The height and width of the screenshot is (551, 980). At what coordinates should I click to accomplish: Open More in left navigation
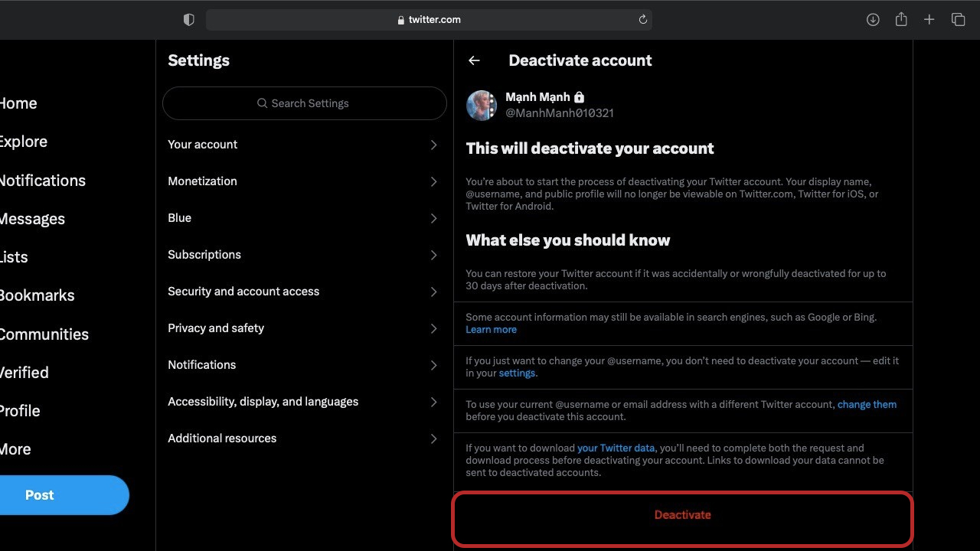coord(15,449)
